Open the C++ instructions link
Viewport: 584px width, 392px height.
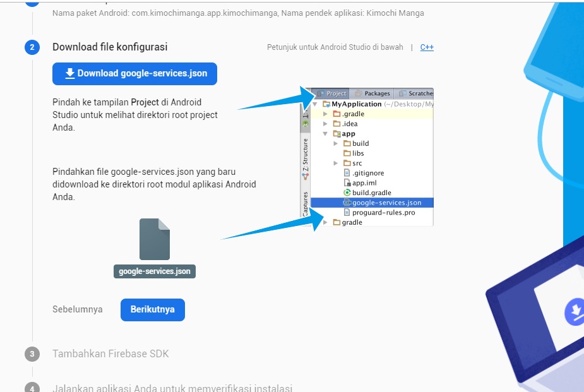[427, 47]
